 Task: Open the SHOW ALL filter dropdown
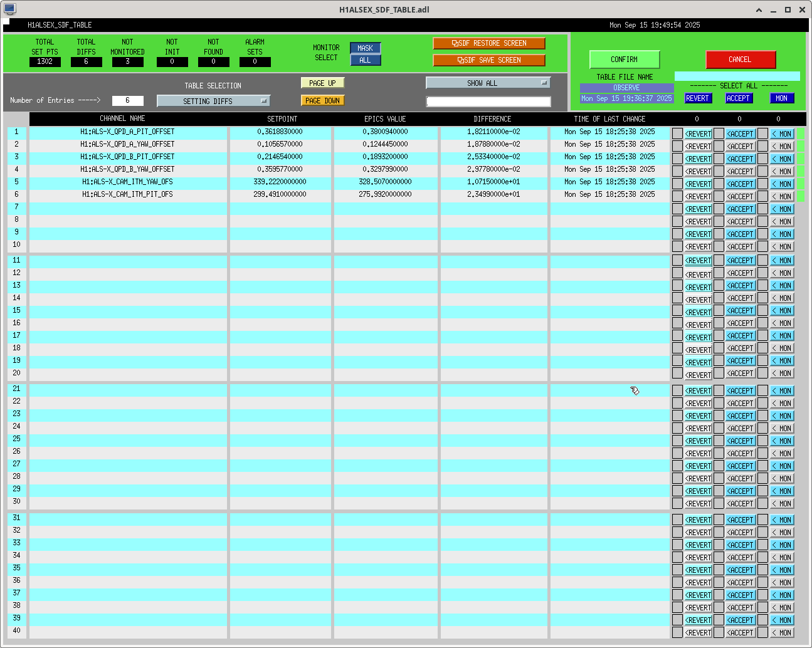(x=488, y=83)
